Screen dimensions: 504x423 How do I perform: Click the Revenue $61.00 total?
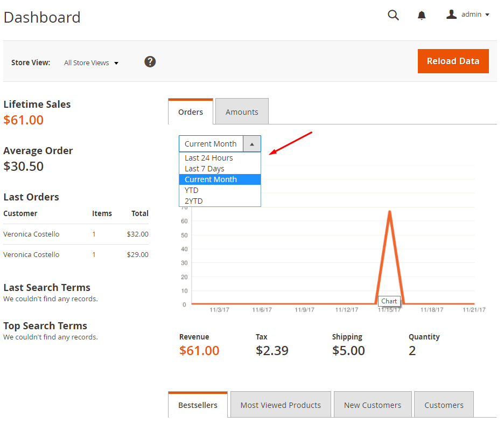[x=199, y=350]
